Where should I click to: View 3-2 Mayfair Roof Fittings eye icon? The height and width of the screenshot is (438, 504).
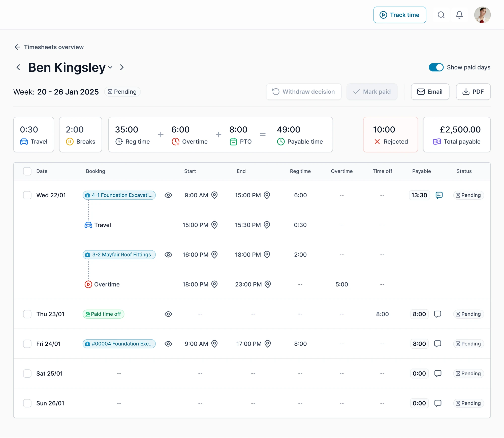(168, 254)
